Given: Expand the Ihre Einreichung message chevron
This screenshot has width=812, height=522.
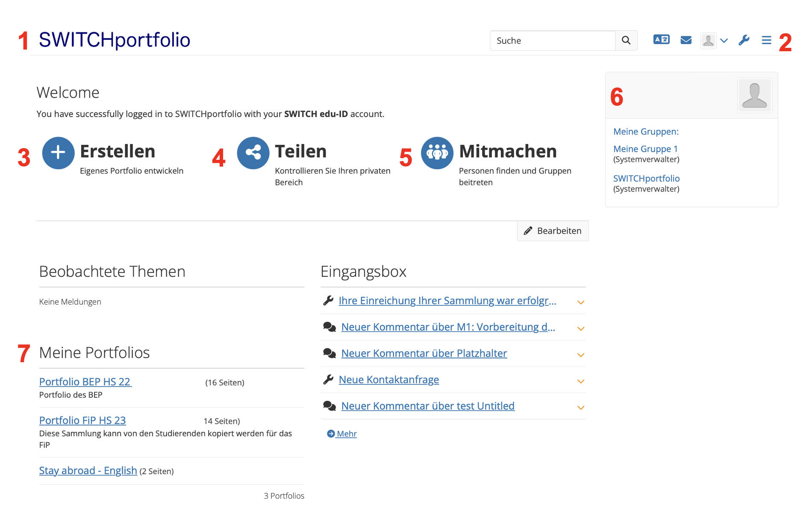Looking at the screenshot, I should pos(580,302).
